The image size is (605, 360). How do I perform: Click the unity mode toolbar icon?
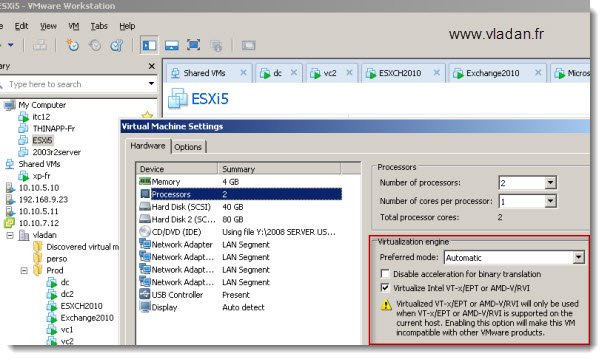[216, 46]
